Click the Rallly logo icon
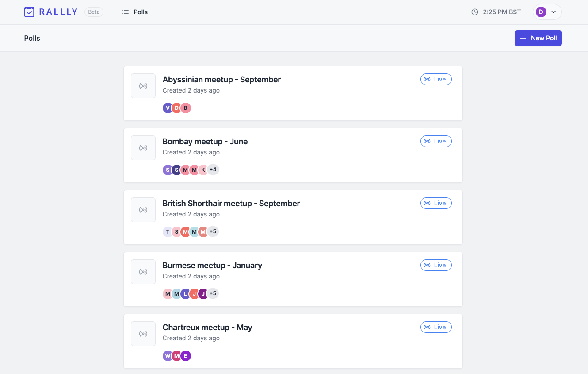This screenshot has height=374, width=588. [29, 12]
